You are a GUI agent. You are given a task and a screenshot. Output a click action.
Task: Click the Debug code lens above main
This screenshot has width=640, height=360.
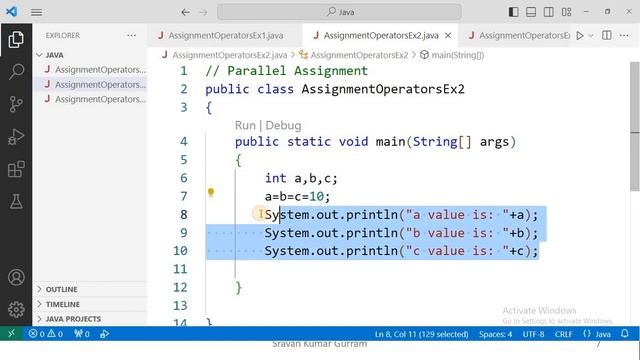(x=283, y=125)
